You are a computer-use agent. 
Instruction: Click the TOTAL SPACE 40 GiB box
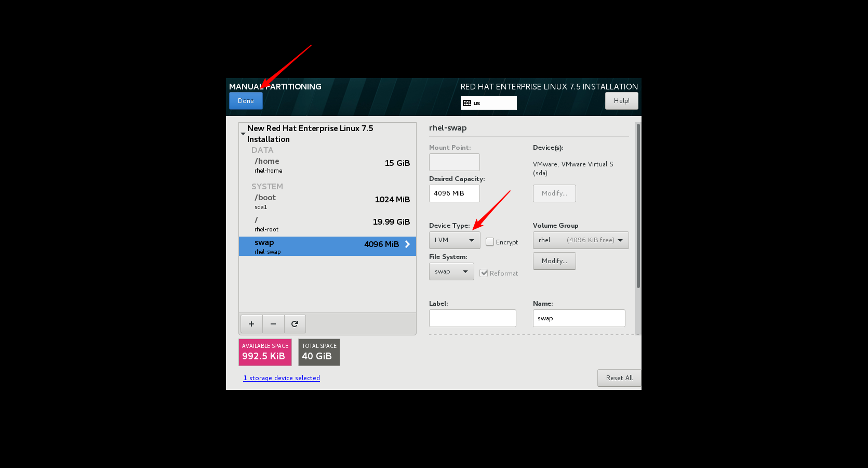pyautogui.click(x=319, y=353)
